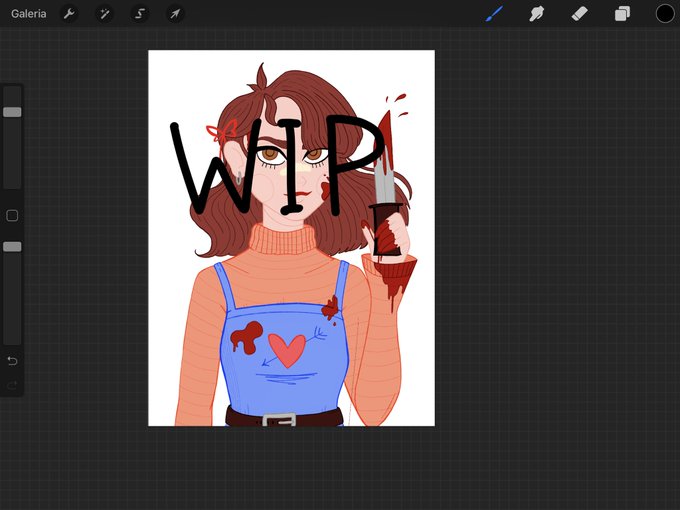Undo the last stroke
The image size is (680, 510).
(x=12, y=361)
